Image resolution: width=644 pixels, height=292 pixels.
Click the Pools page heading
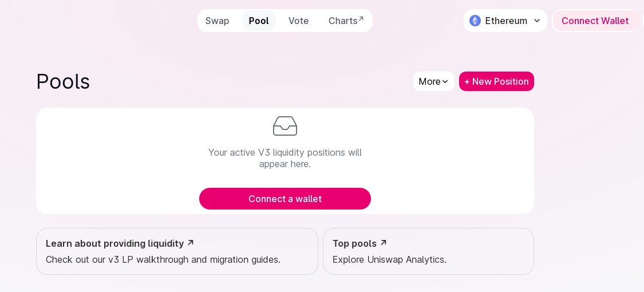pos(63,81)
